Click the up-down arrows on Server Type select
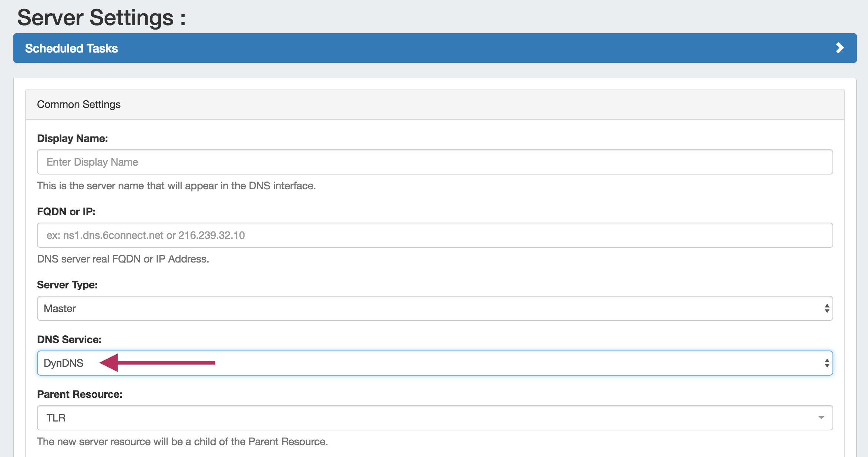Image resolution: width=868 pixels, height=457 pixels. point(827,308)
